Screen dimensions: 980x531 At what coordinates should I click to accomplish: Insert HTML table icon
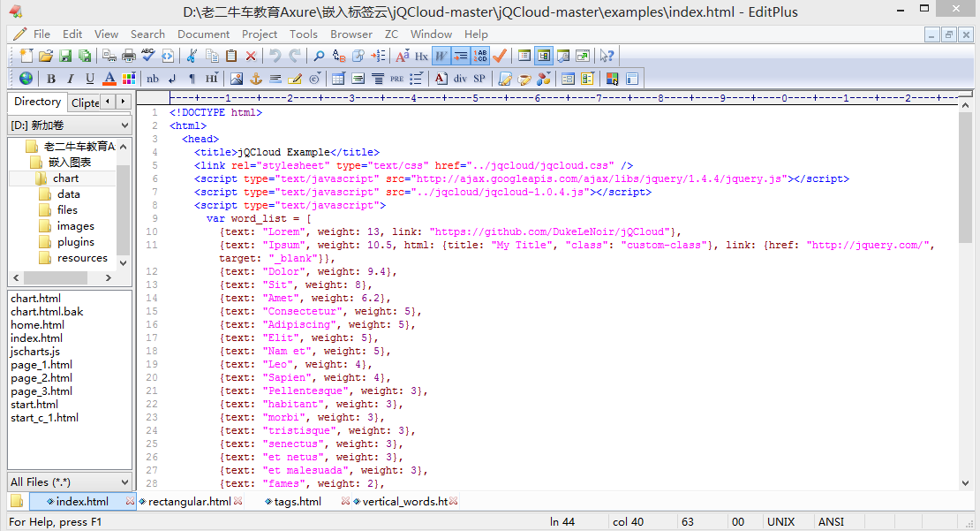point(338,78)
